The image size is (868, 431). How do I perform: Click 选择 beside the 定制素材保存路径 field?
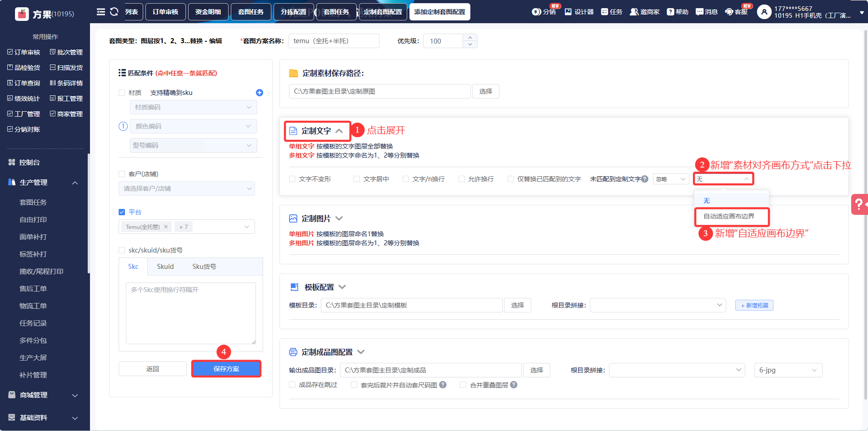[x=486, y=91]
